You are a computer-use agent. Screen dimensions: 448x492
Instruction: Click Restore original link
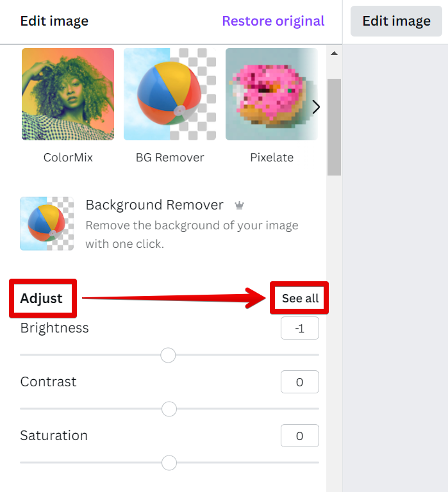tap(273, 21)
